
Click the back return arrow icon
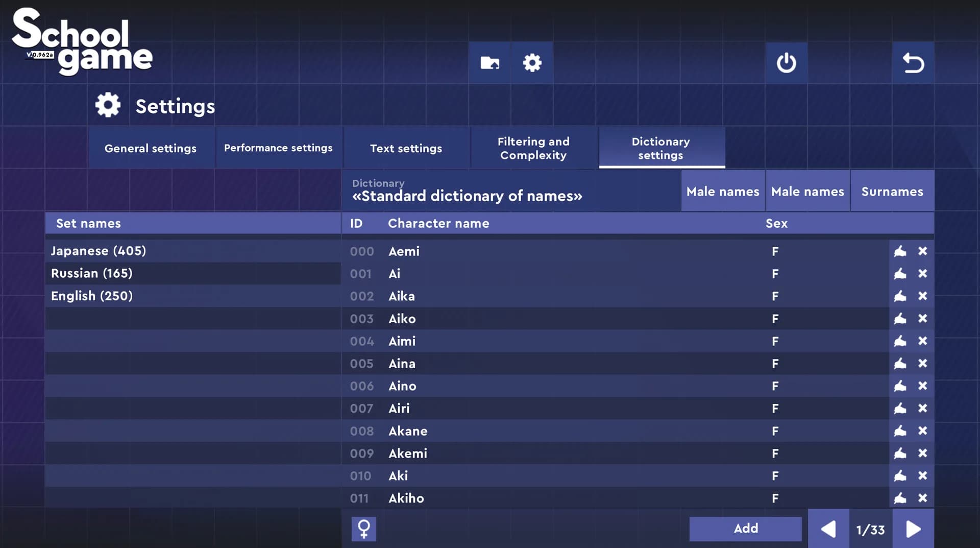coord(913,63)
